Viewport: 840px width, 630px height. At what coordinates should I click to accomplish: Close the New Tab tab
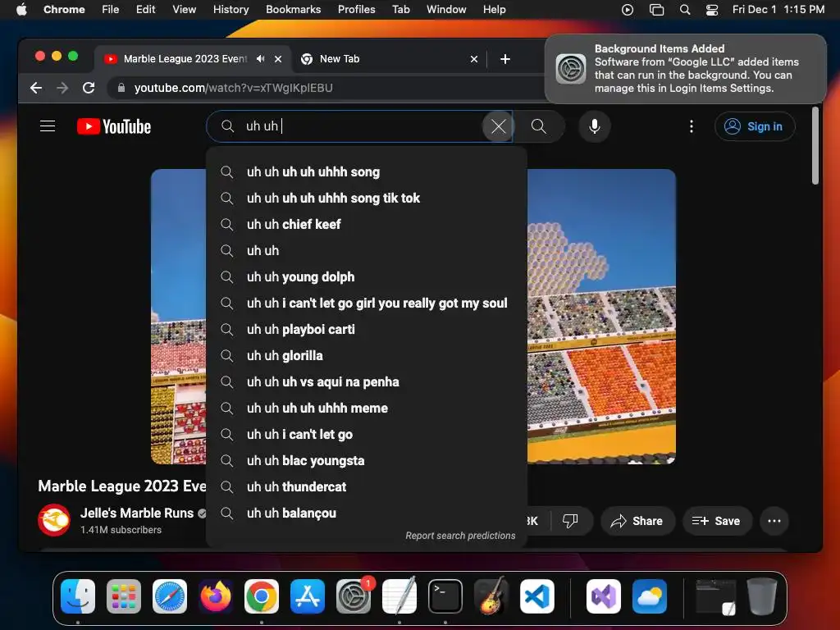(473, 59)
